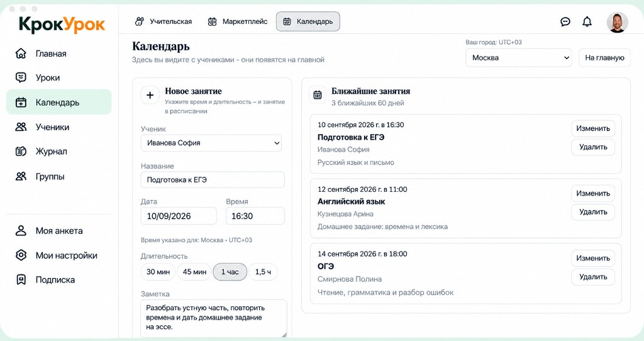
Task: Click the На главную button
Action: pos(604,57)
